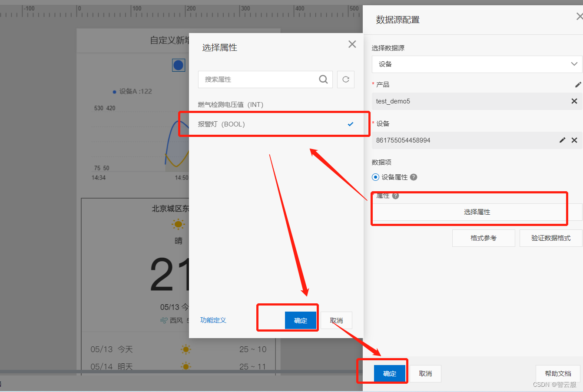The width and height of the screenshot is (583, 392).
Task: Refresh the property list
Action: (x=346, y=80)
